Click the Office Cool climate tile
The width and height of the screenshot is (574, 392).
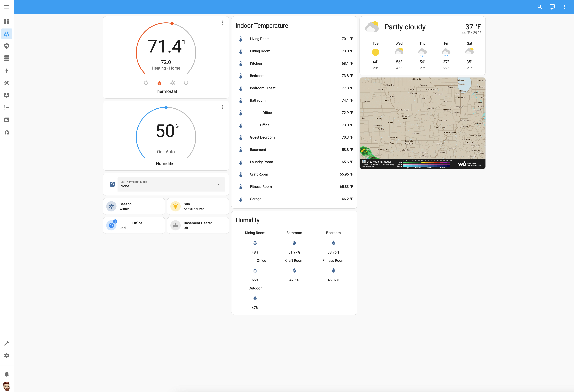134,225
